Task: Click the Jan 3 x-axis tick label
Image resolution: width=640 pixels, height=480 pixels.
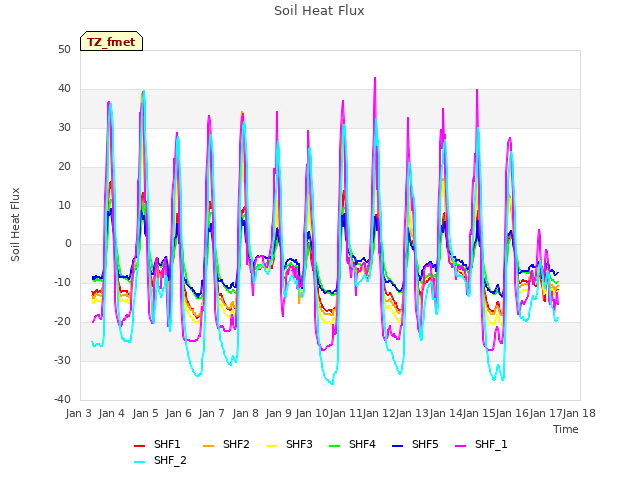Action: pos(79,413)
